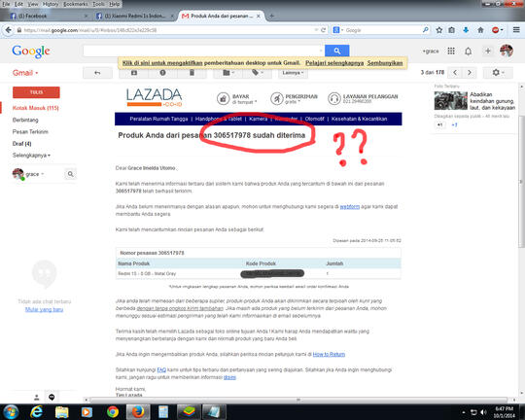This screenshot has height=420, width=525.
Task: Open the Pesan Terkirim folder
Action: (x=30, y=131)
